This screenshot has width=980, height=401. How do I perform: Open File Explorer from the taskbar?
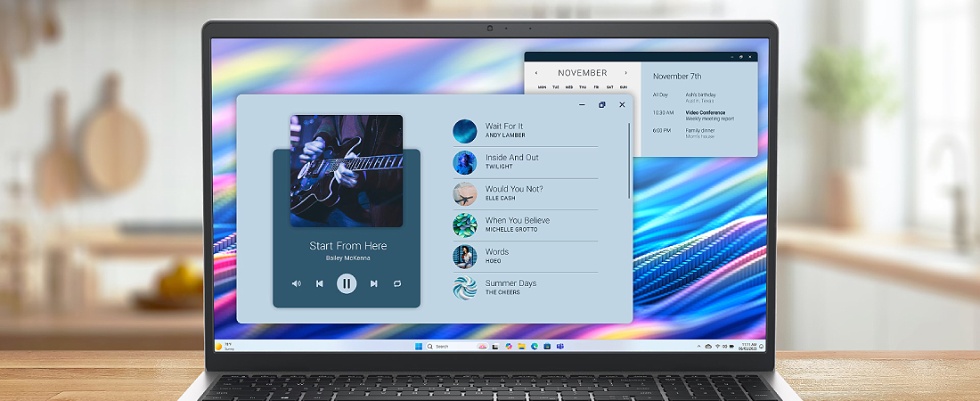(x=521, y=346)
